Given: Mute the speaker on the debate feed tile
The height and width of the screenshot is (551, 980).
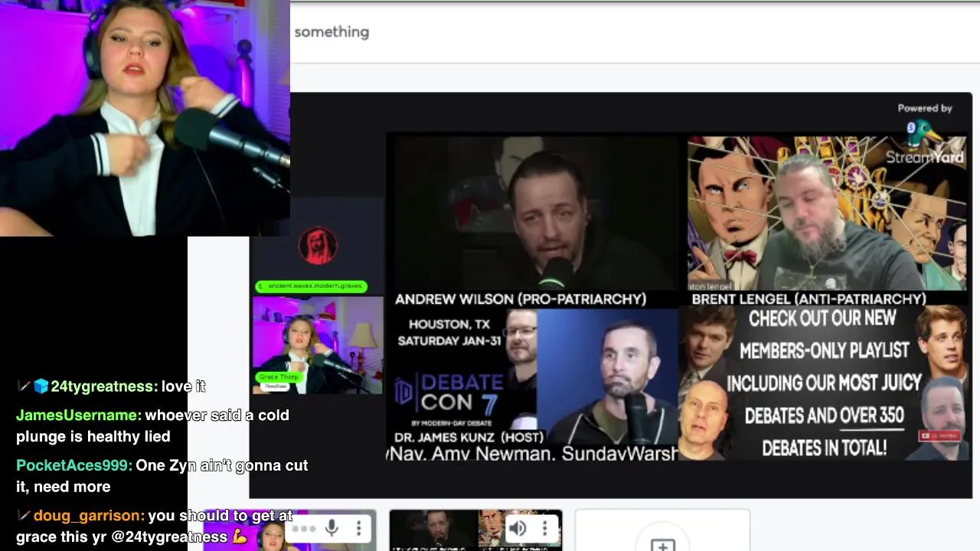Looking at the screenshot, I should 518,528.
